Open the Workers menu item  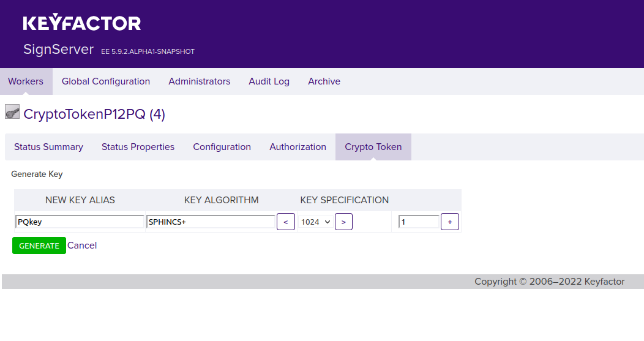(26, 81)
